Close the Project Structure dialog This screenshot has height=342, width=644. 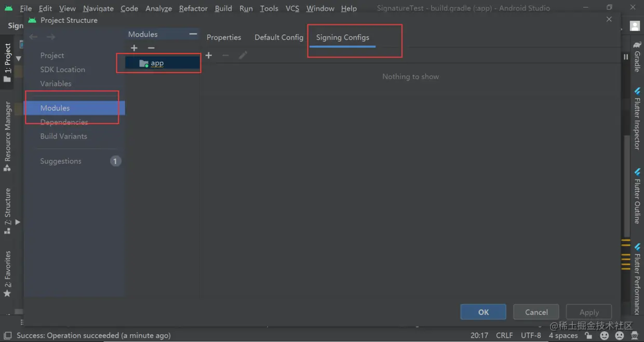(x=609, y=19)
